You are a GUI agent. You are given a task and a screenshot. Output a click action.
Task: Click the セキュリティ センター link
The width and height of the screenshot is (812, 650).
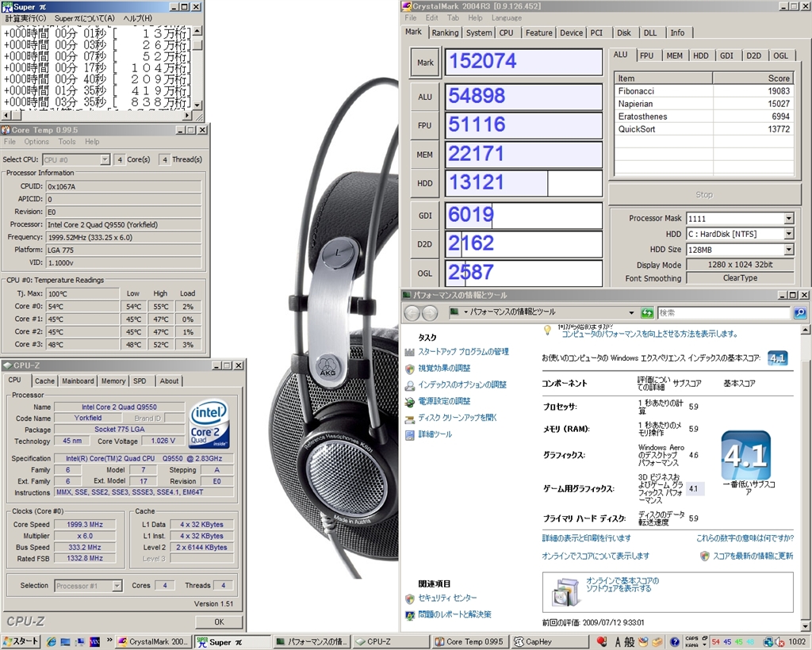click(447, 598)
